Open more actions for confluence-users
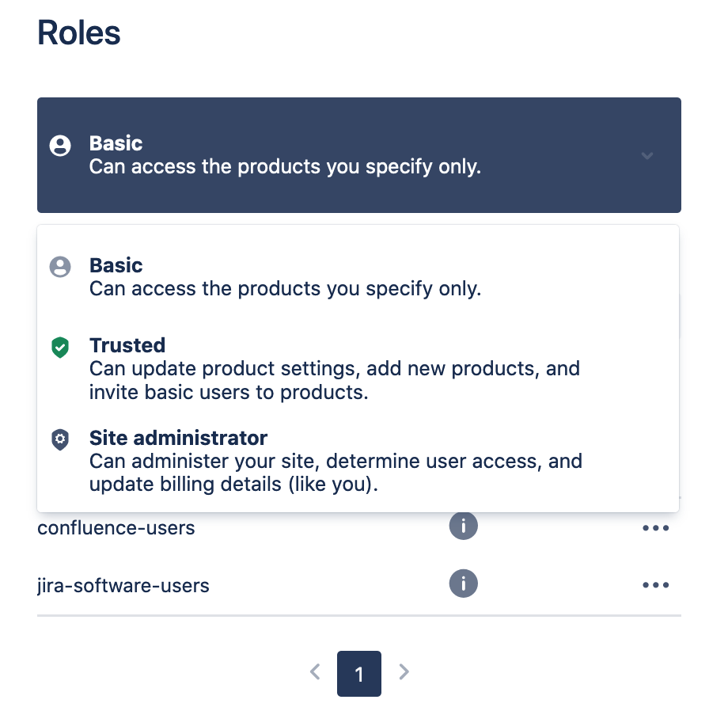Screen dimensions: 728x711 (656, 527)
